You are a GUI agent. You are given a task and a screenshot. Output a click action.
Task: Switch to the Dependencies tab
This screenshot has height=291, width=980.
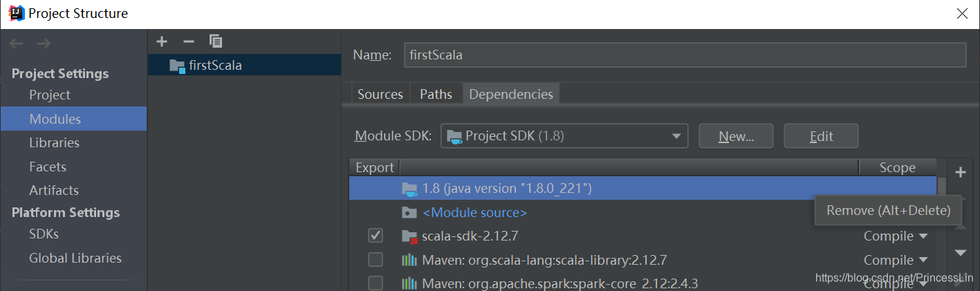coord(511,94)
